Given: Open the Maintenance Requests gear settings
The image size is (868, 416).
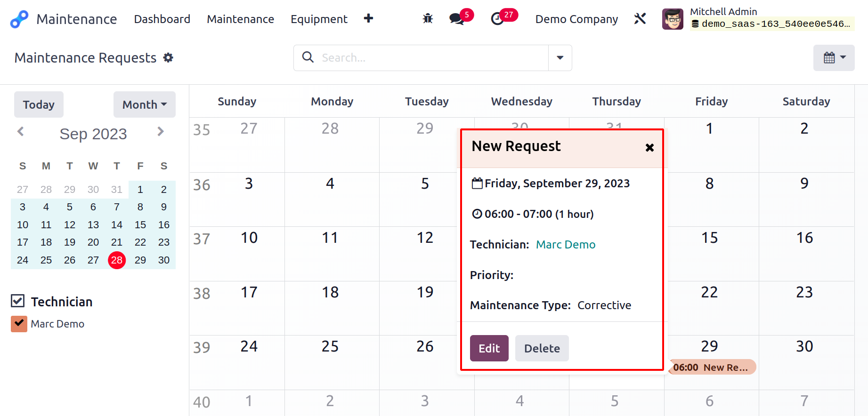Looking at the screenshot, I should [168, 57].
